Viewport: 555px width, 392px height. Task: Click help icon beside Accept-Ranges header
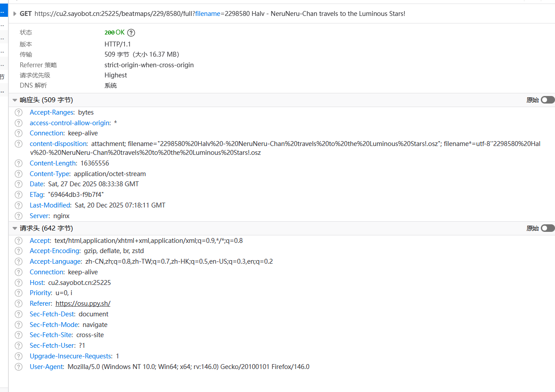pyautogui.click(x=19, y=112)
